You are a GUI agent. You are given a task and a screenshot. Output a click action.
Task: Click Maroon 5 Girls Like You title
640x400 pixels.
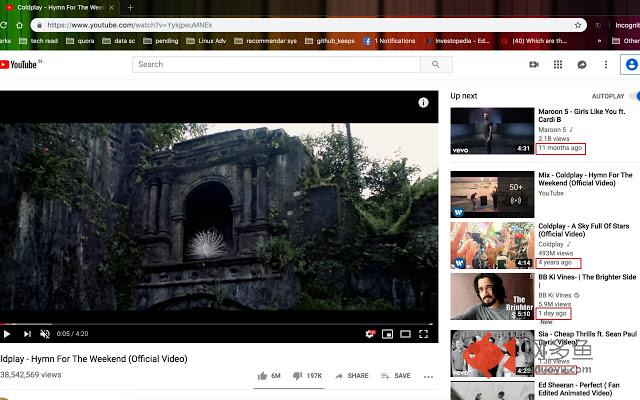(x=582, y=116)
